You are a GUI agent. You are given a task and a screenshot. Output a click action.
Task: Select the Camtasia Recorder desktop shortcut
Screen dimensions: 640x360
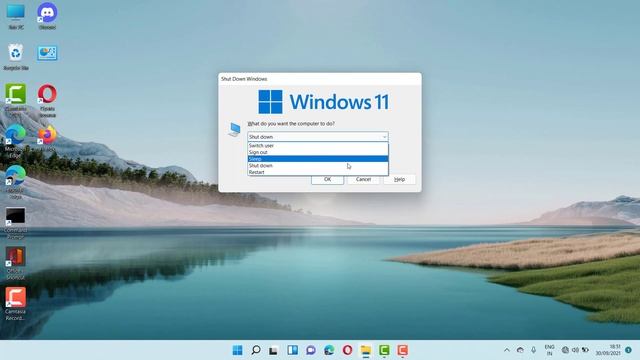click(x=16, y=303)
